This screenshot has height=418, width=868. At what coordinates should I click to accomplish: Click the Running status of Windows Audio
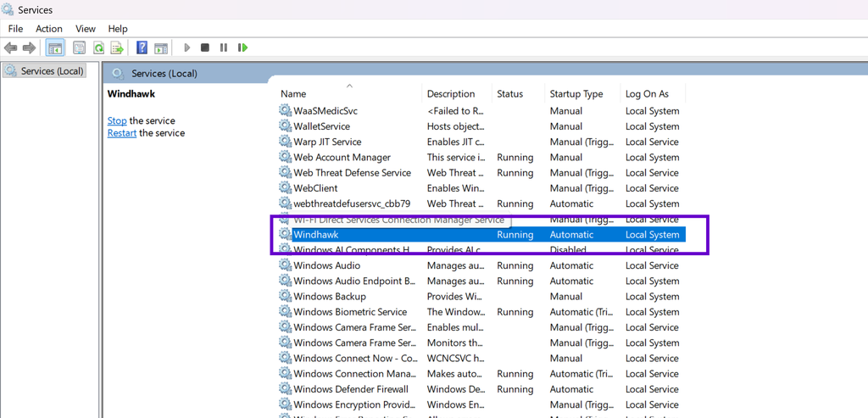coord(515,265)
